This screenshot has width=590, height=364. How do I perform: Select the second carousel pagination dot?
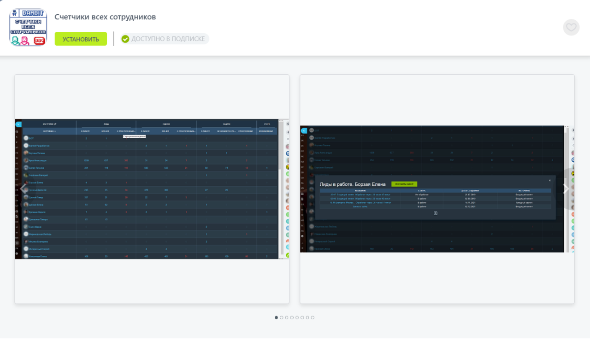tap(282, 317)
